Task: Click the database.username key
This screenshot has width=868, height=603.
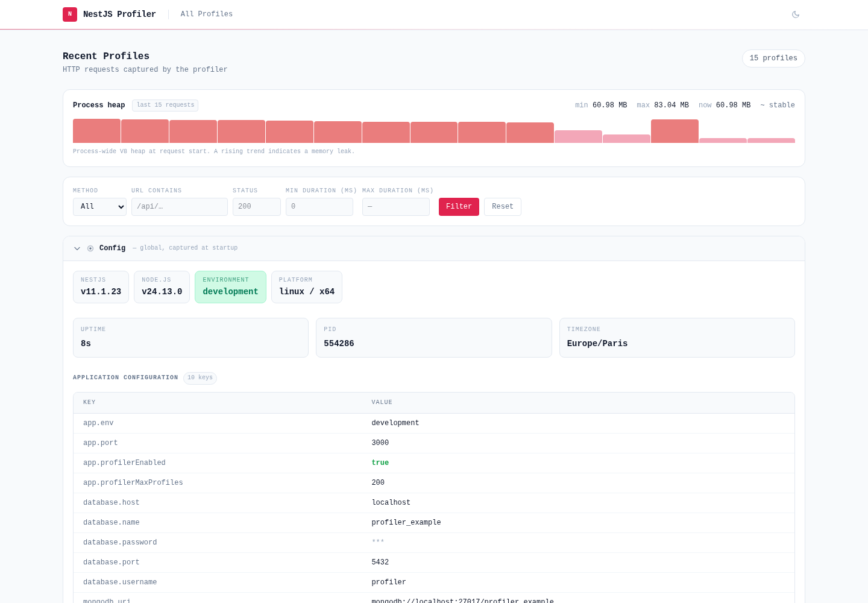Action: 120,582
